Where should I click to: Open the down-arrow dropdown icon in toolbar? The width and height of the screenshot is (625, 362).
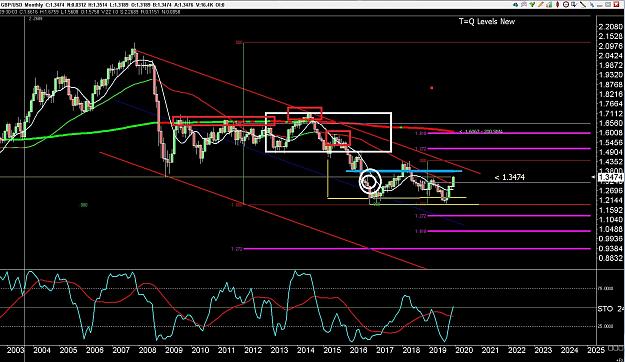[x=574, y=5]
